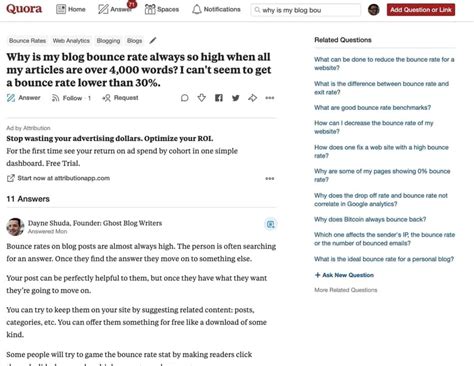Click the search magnifier icon

pos(257,10)
